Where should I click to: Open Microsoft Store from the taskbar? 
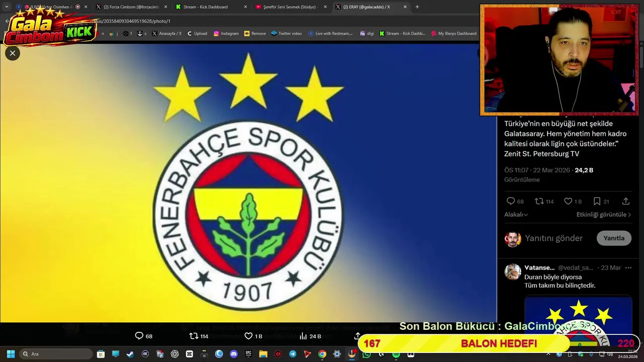pos(101,354)
